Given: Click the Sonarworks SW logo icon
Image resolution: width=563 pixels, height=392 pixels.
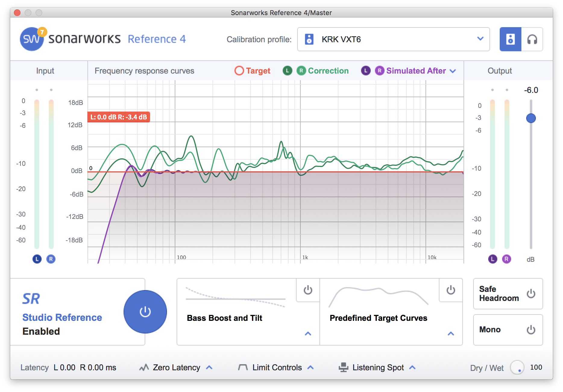Looking at the screenshot, I should (x=31, y=39).
